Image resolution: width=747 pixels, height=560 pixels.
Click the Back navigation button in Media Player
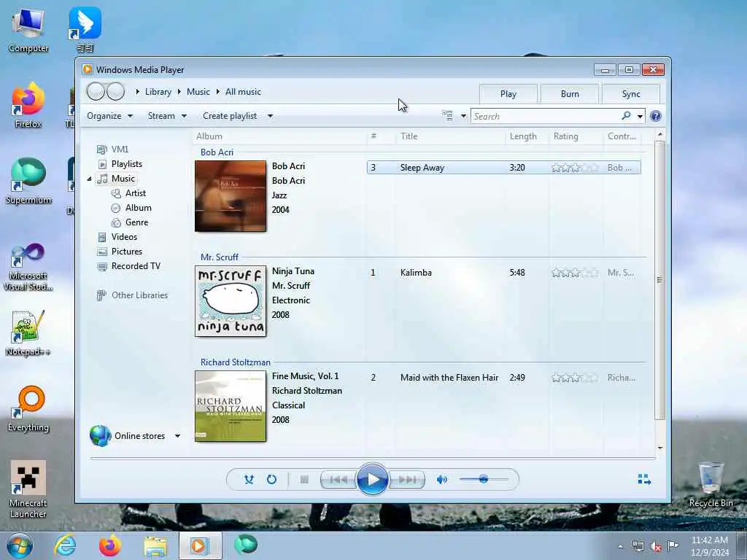tap(96, 91)
